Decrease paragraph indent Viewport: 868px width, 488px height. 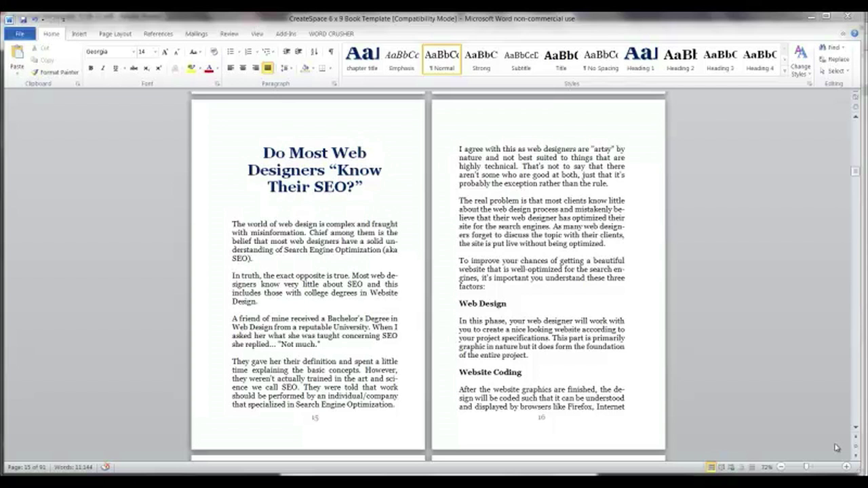[x=287, y=52]
